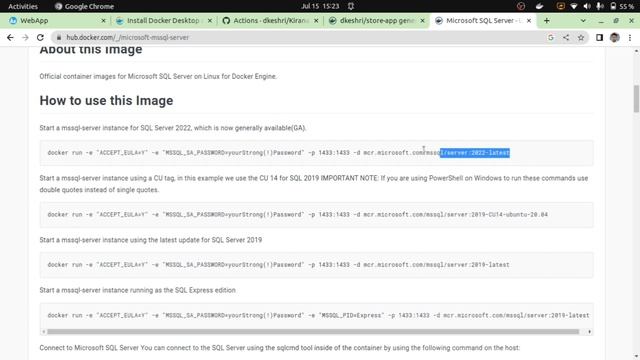Click the 'About this Image' heading
This screenshot has height=360, width=640.
coord(91,50)
